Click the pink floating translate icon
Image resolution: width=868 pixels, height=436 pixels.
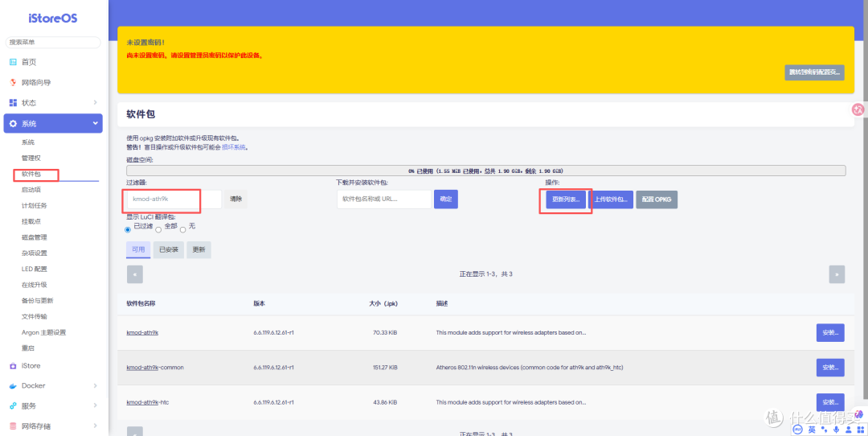tap(858, 109)
